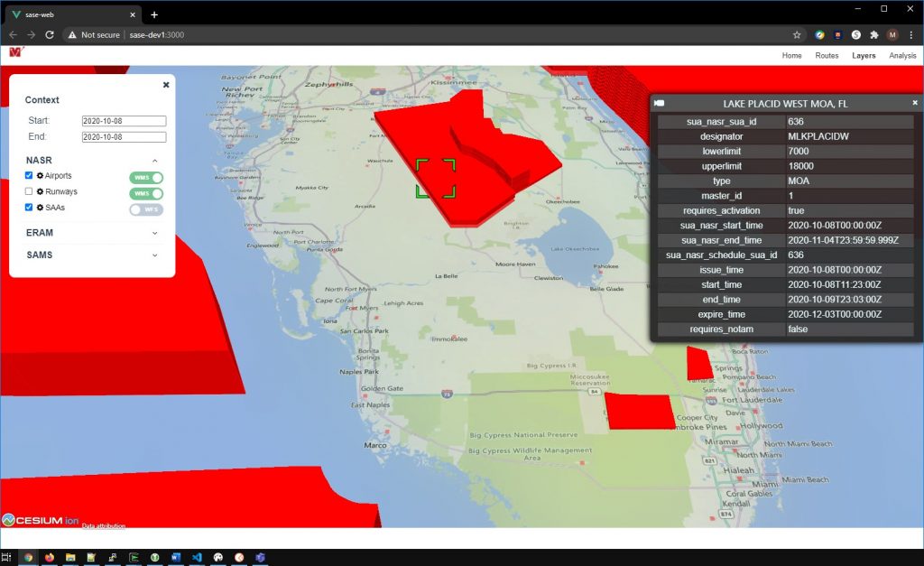924x566 pixels.
Task: Open the Routes menu item
Action: tap(827, 55)
